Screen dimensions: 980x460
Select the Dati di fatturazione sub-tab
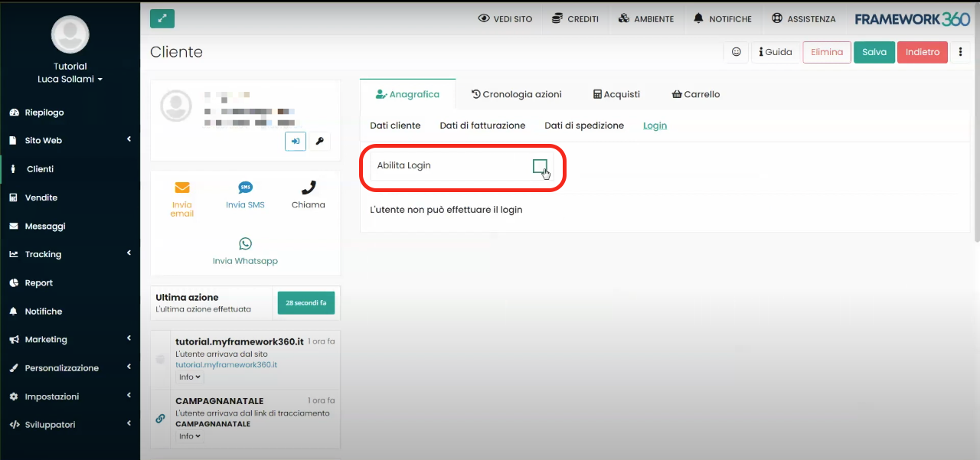click(x=482, y=126)
